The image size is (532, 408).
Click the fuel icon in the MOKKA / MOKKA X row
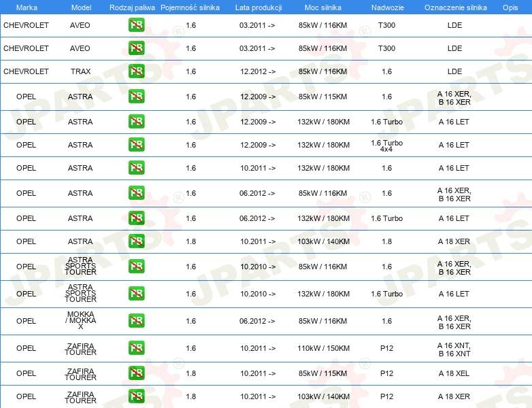coord(136,320)
